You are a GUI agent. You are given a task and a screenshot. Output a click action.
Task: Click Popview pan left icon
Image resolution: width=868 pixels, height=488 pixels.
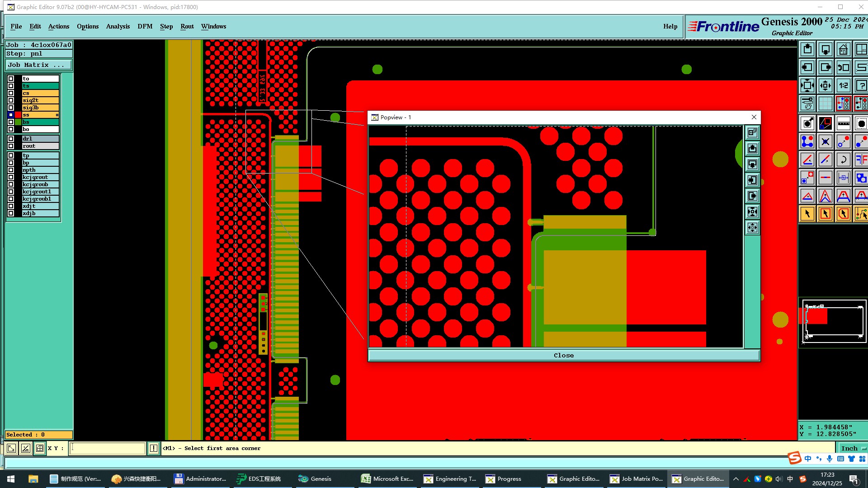[x=752, y=180]
